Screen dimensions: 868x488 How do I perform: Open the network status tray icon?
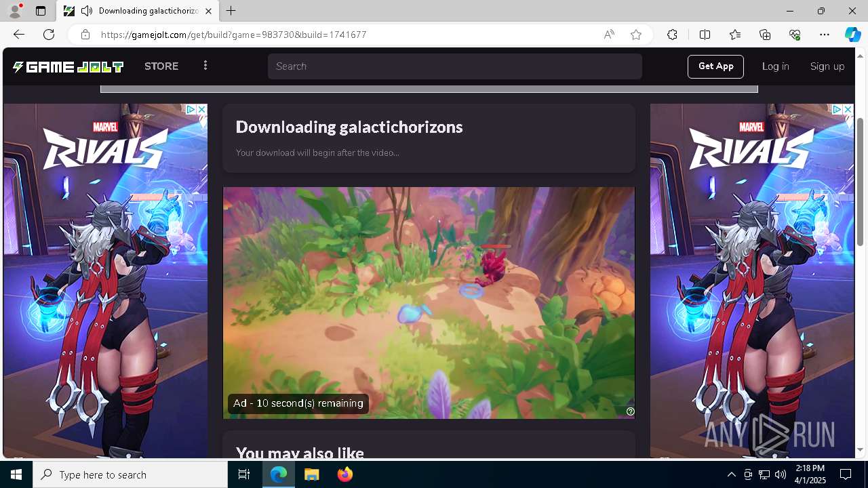[x=764, y=474]
